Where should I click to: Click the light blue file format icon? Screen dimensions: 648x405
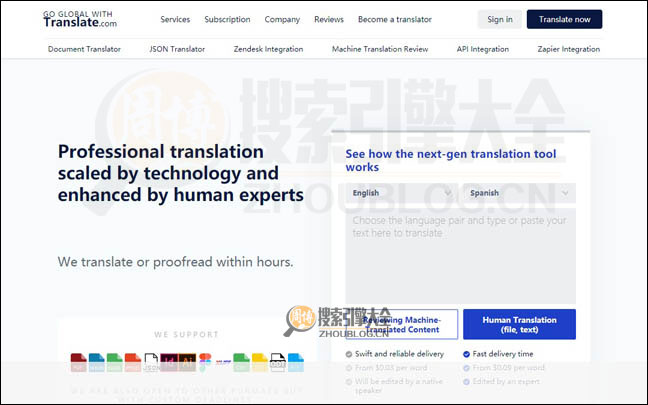(296, 362)
